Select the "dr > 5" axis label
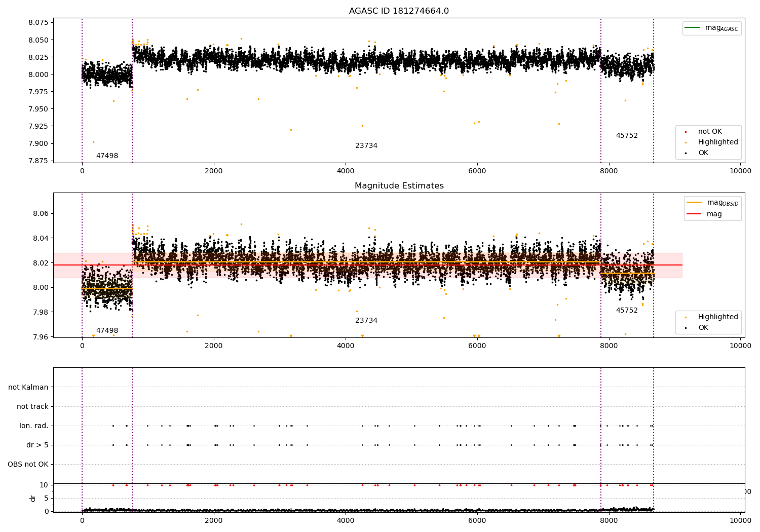 click(x=37, y=445)
